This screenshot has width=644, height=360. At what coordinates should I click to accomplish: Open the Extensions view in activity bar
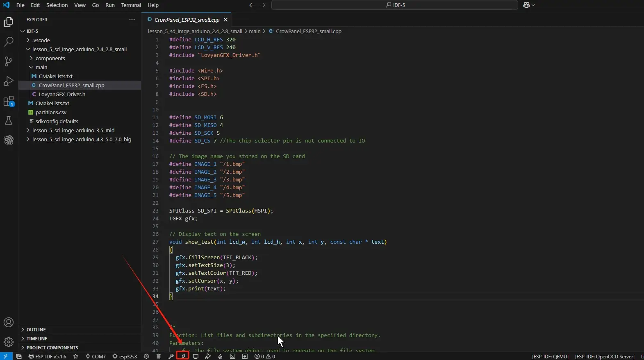9,101
